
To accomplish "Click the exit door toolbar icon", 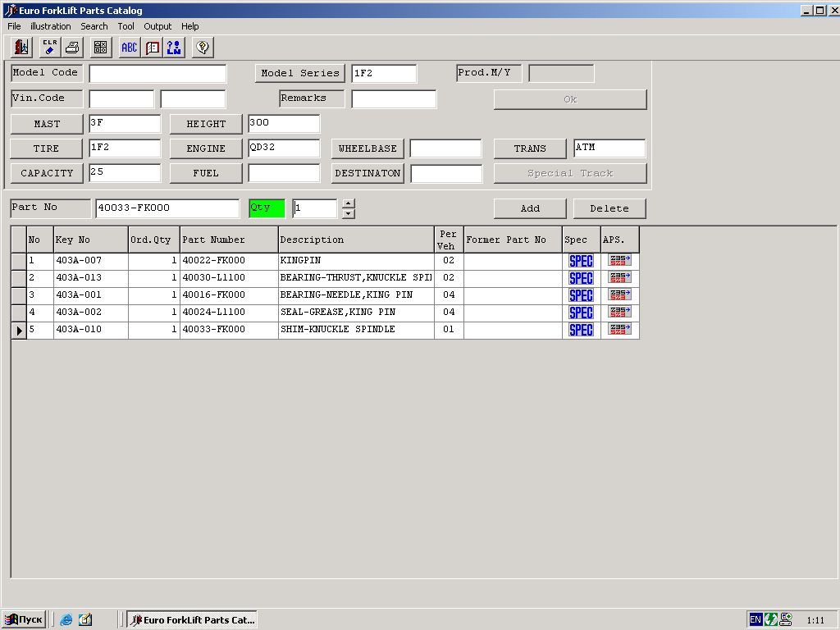I will pos(21,48).
